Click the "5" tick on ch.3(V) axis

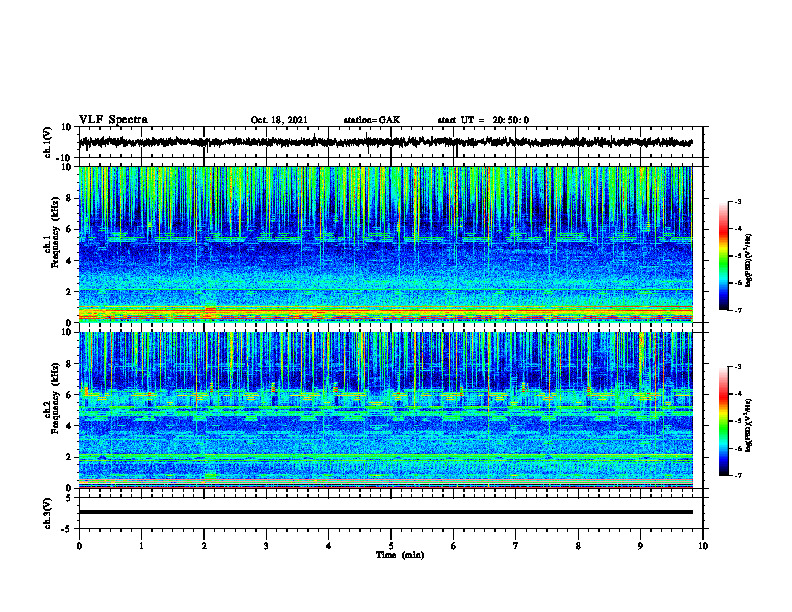(69, 498)
